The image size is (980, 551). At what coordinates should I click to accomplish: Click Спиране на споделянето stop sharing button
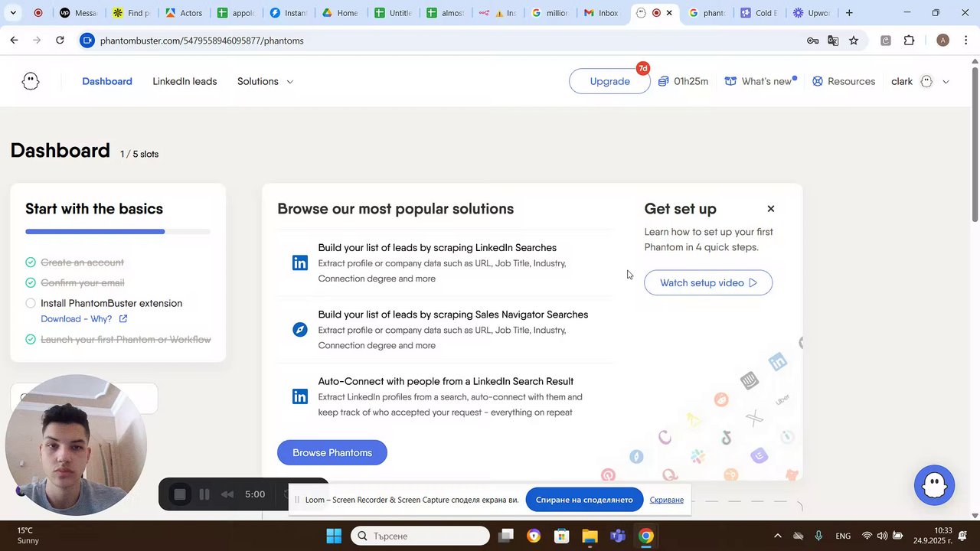tap(584, 500)
